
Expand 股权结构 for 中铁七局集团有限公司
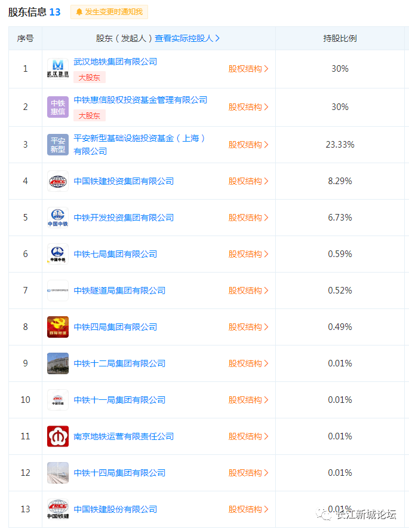pos(248,255)
